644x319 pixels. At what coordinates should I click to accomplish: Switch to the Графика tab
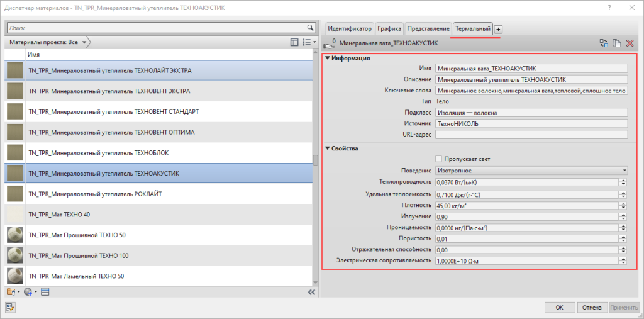coord(389,29)
